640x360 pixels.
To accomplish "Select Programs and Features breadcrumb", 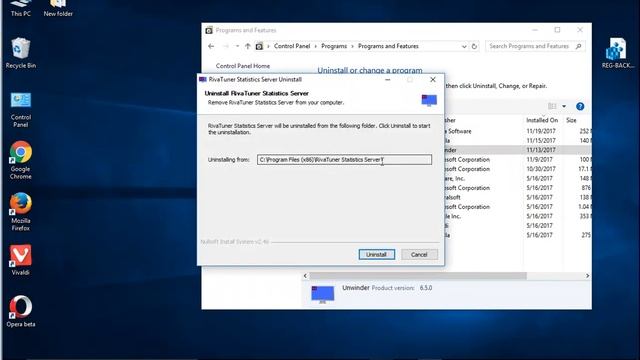I will click(x=388, y=46).
